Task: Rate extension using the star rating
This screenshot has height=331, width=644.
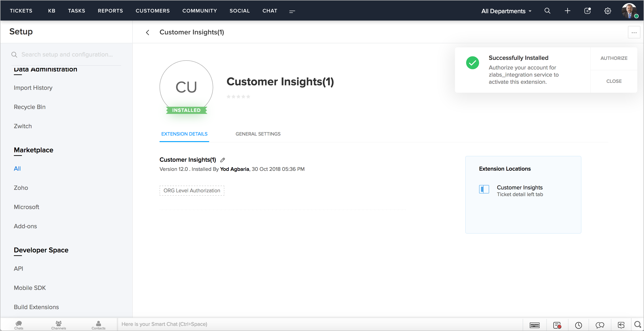Action: point(238,97)
